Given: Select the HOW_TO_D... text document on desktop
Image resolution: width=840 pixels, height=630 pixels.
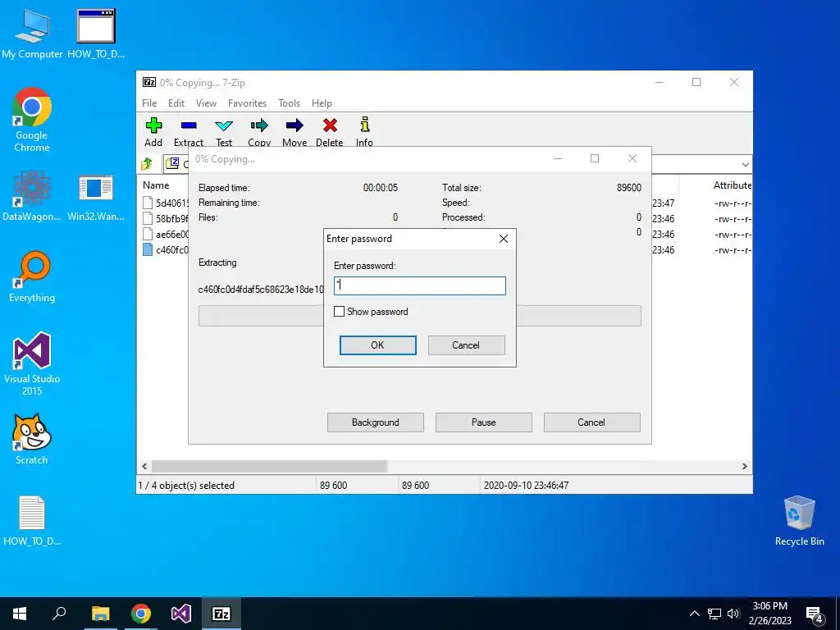Looking at the screenshot, I should click(32, 521).
